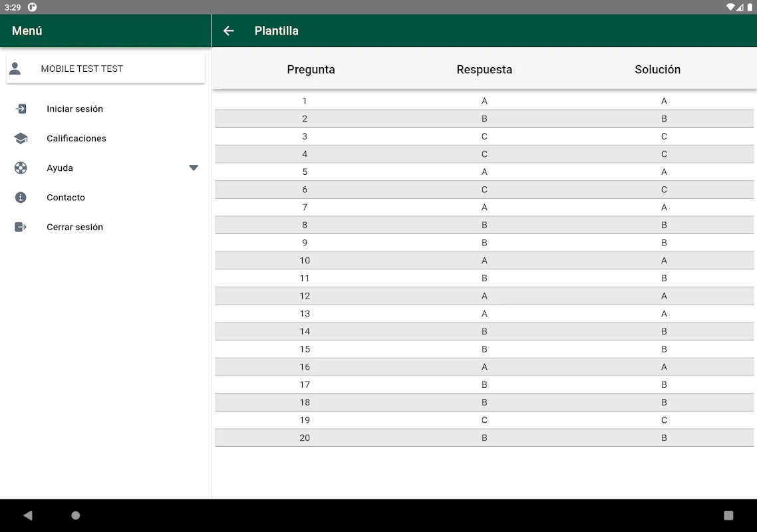Click the Pregunta column header
The image size is (757, 532).
pyautogui.click(x=311, y=70)
